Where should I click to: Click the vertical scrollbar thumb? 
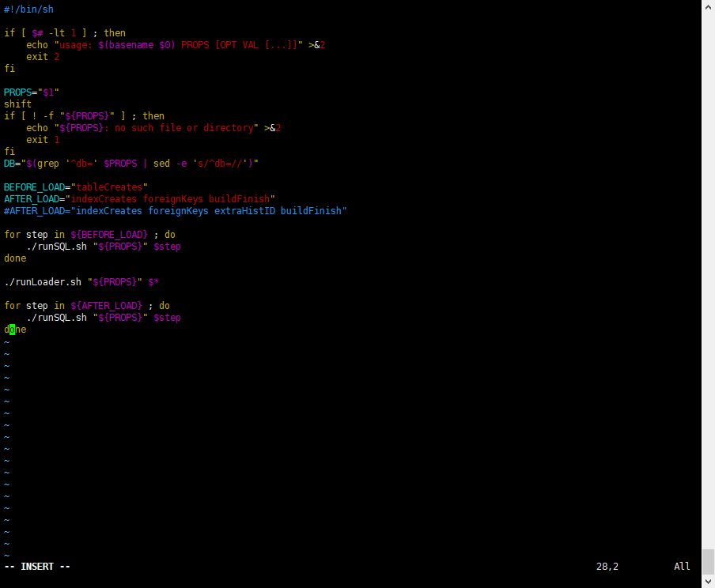tap(708, 562)
